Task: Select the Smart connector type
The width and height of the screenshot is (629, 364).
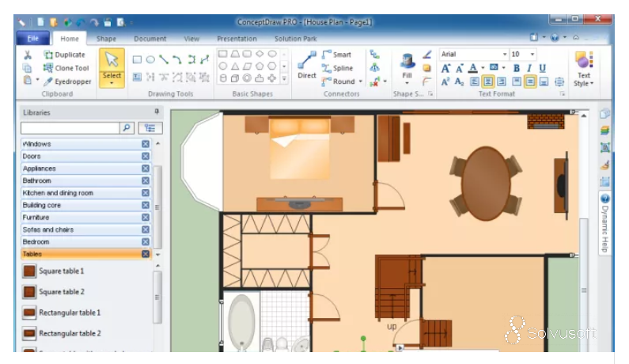Action: coord(336,54)
